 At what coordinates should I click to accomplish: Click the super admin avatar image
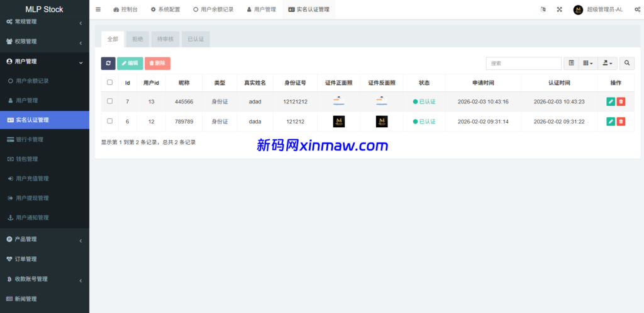579,9
